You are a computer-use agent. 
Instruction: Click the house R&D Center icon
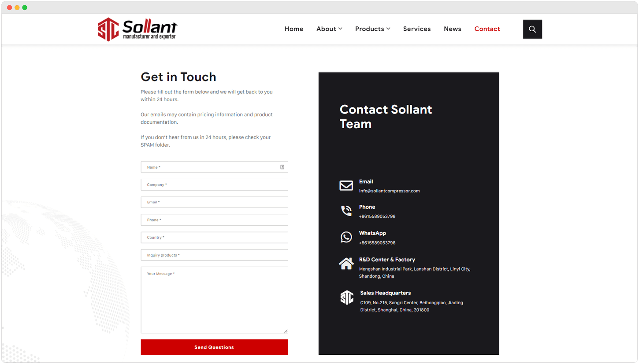point(346,264)
